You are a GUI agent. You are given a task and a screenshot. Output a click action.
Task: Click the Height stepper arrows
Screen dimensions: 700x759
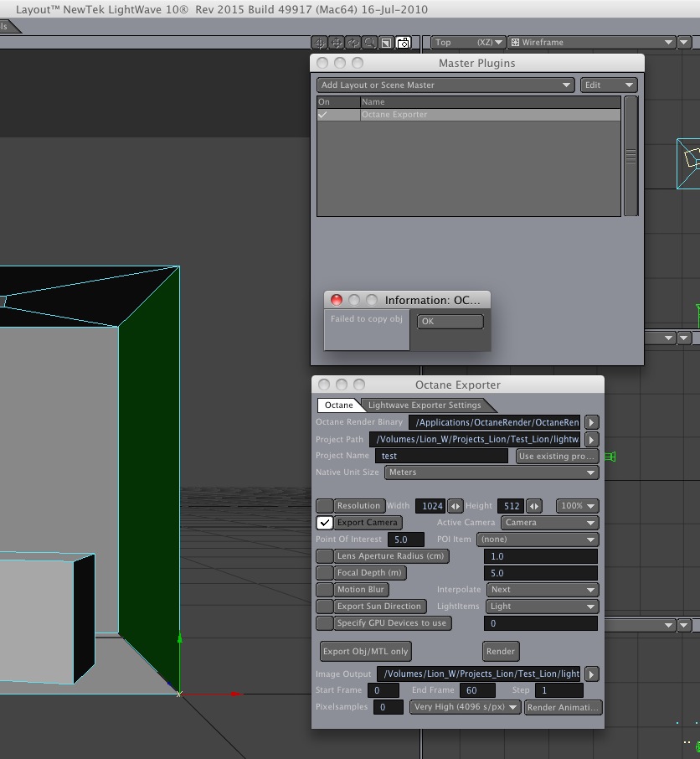(534, 506)
